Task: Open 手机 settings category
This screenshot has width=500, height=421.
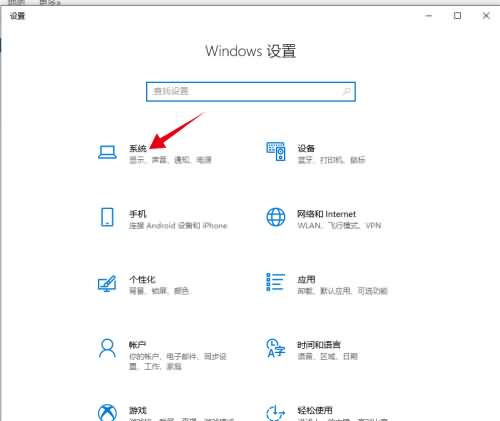Action: (138, 214)
